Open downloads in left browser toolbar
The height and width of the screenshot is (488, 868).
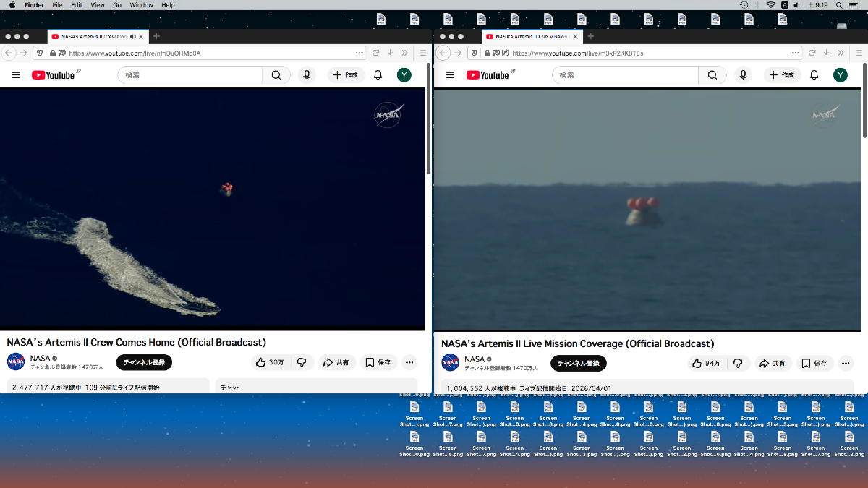click(390, 53)
